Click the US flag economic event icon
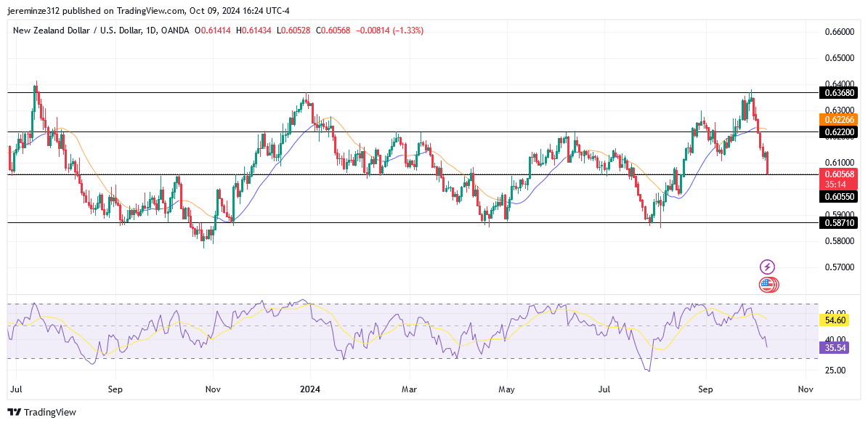The height and width of the screenshot is (425, 868). tap(768, 285)
